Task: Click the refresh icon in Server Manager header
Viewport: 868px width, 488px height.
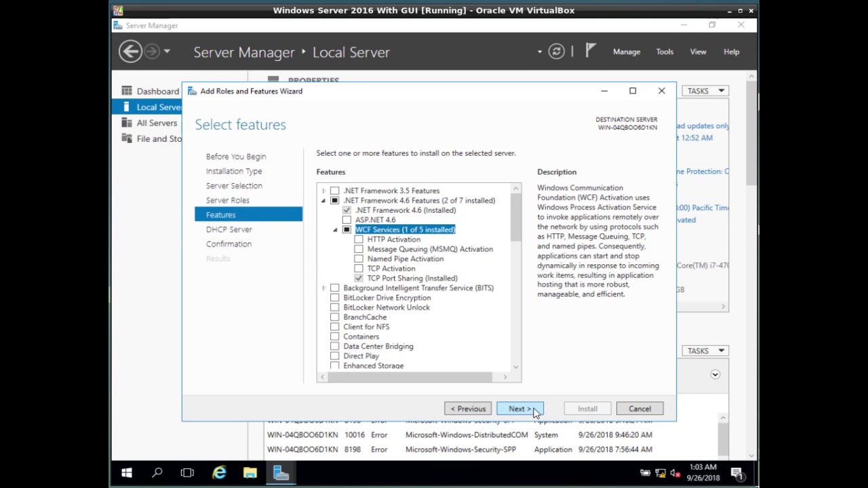Action: (x=557, y=52)
